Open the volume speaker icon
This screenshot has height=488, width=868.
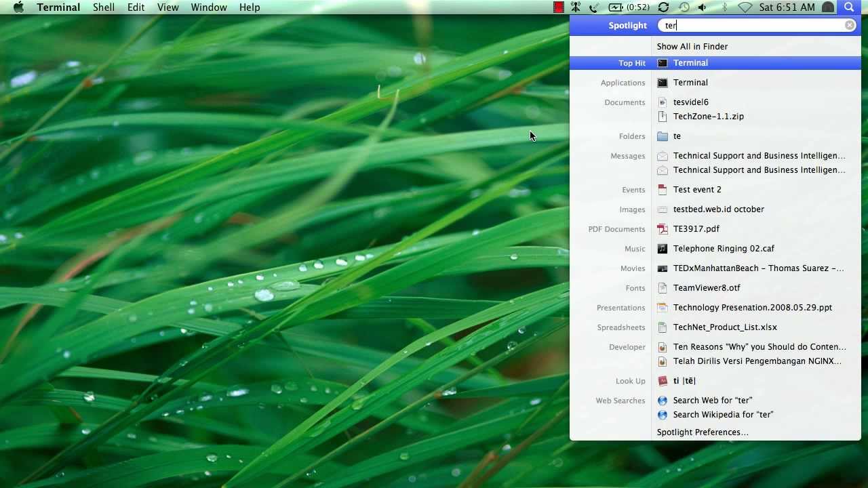[703, 7]
